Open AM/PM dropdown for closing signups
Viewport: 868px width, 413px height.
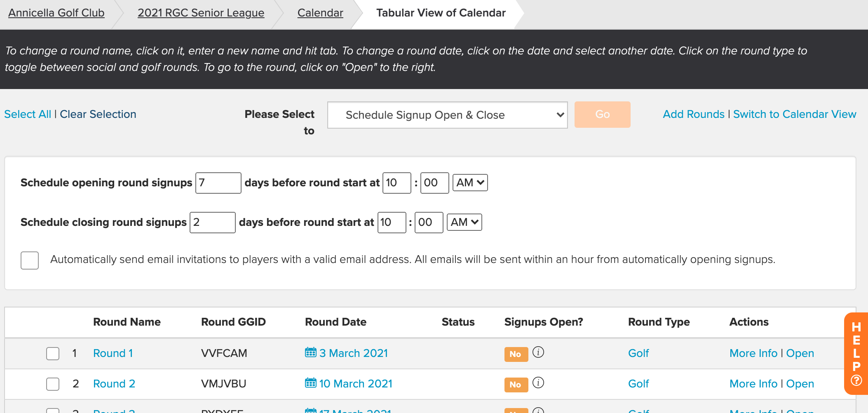click(464, 222)
